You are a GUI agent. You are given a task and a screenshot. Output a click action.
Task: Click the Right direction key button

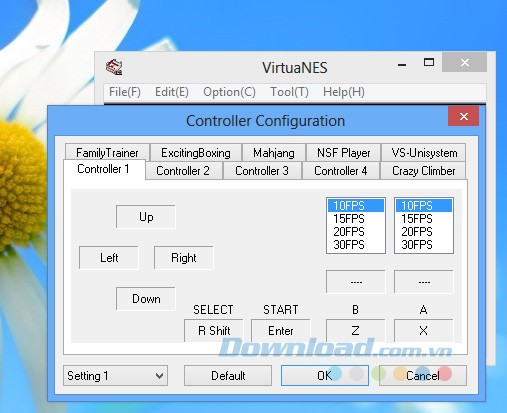(184, 258)
